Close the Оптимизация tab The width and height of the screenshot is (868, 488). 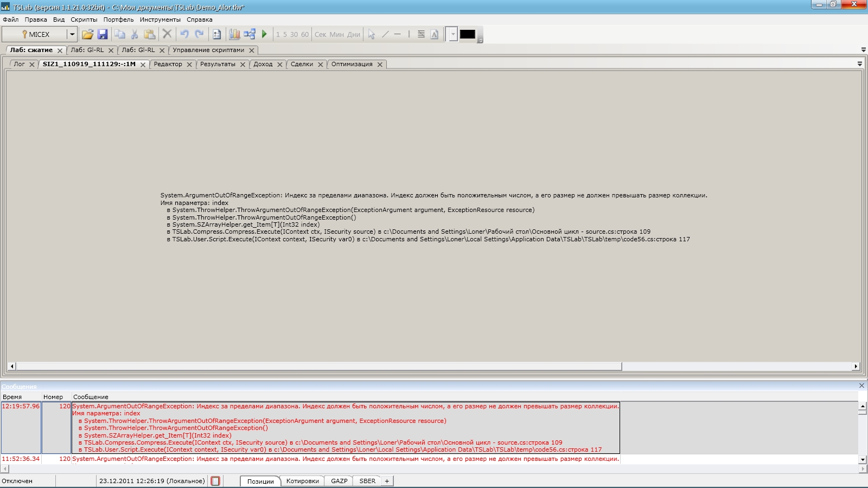click(380, 65)
